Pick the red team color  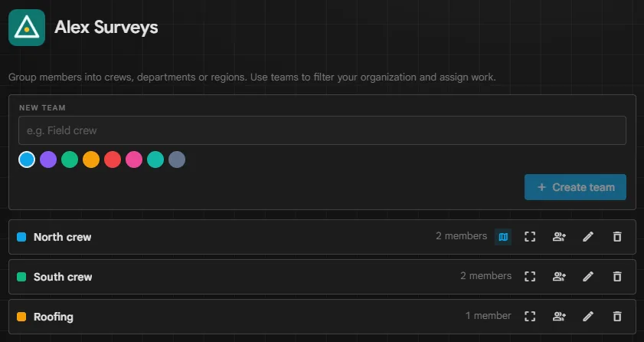(113, 159)
